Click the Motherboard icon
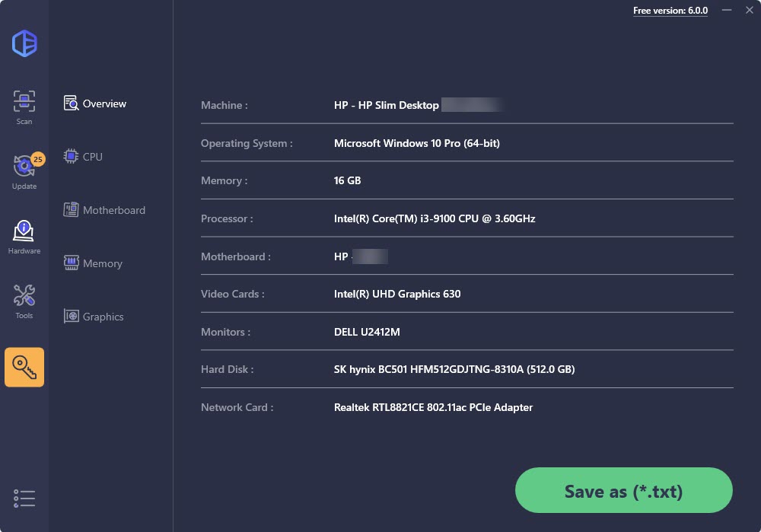The image size is (761, 532). [x=71, y=210]
